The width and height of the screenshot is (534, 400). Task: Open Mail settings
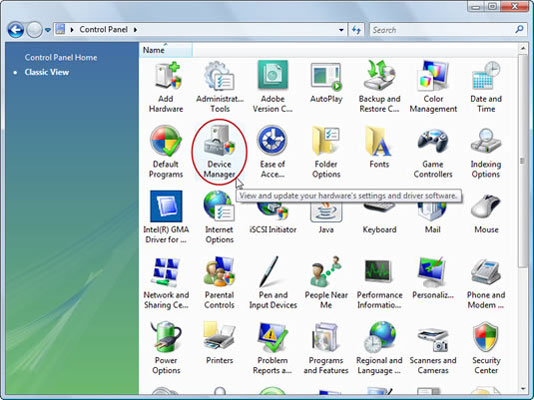pos(433,218)
